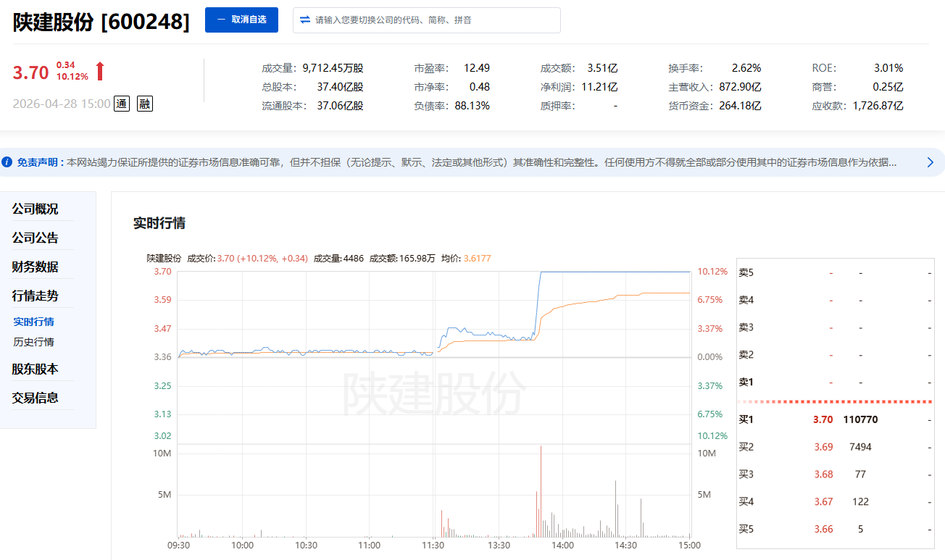The image size is (945, 560).
Task: Focus the company code search field
Action: tap(426, 20)
